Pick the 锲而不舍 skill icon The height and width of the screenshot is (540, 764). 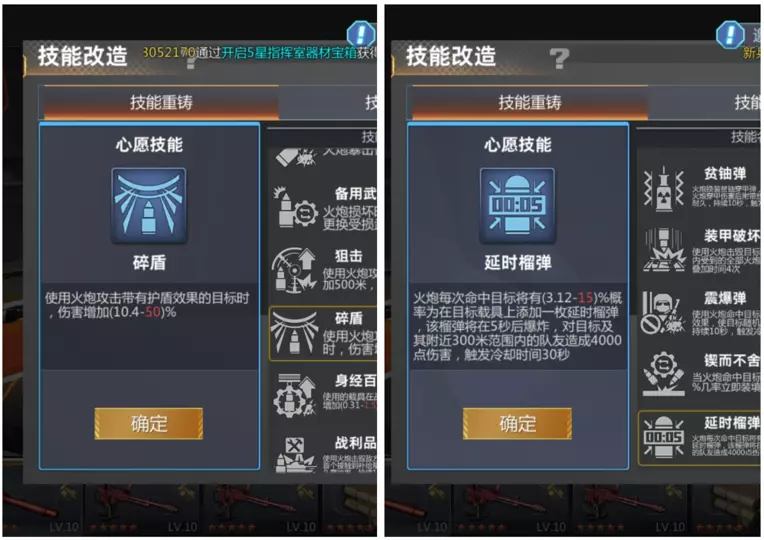pos(663,374)
